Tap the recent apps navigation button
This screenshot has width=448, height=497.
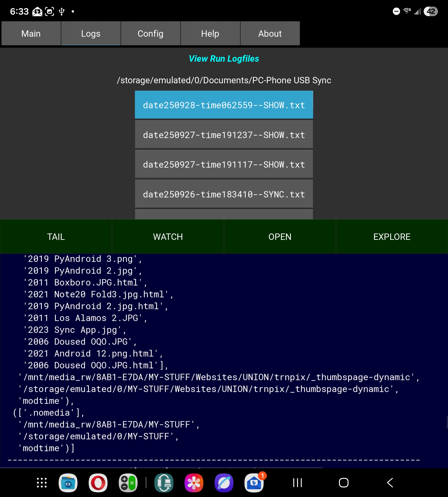(x=297, y=482)
